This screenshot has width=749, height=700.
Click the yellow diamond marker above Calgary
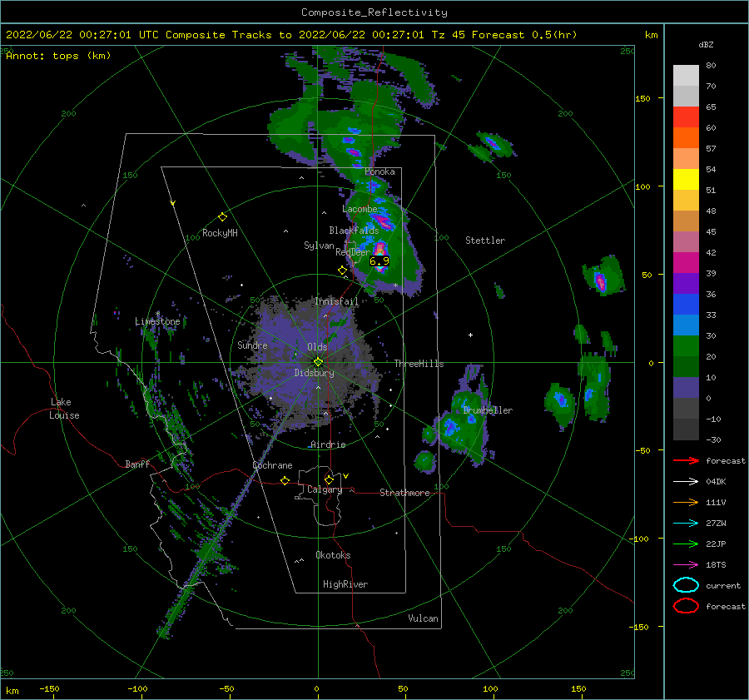pos(329,479)
